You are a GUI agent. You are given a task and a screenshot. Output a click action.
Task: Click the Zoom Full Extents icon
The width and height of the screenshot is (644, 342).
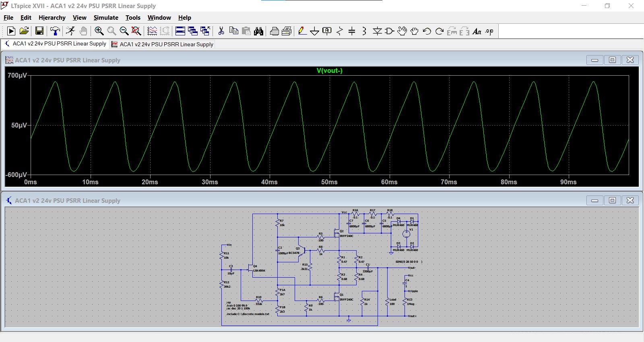(136, 31)
